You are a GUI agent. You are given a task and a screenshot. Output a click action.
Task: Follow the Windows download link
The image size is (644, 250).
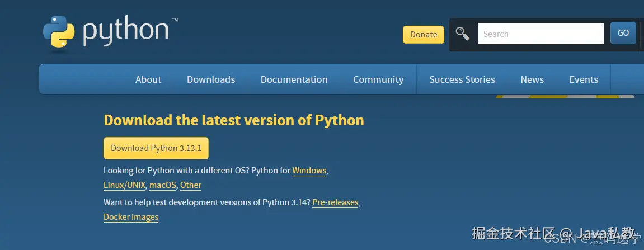click(x=309, y=171)
